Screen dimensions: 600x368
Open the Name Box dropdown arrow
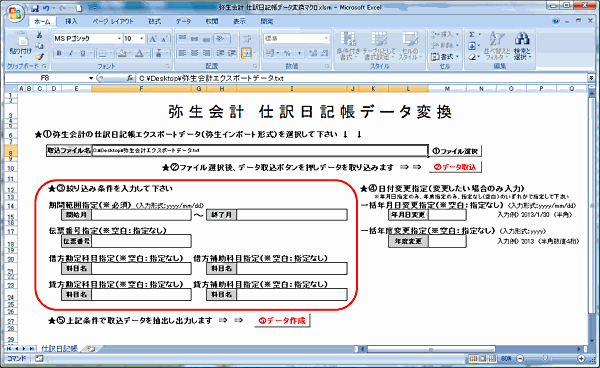(x=91, y=78)
